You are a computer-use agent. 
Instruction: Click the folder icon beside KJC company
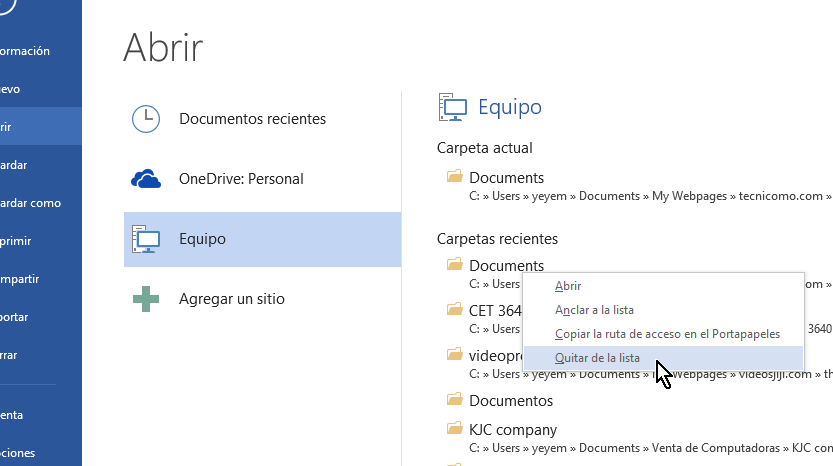tap(455, 428)
